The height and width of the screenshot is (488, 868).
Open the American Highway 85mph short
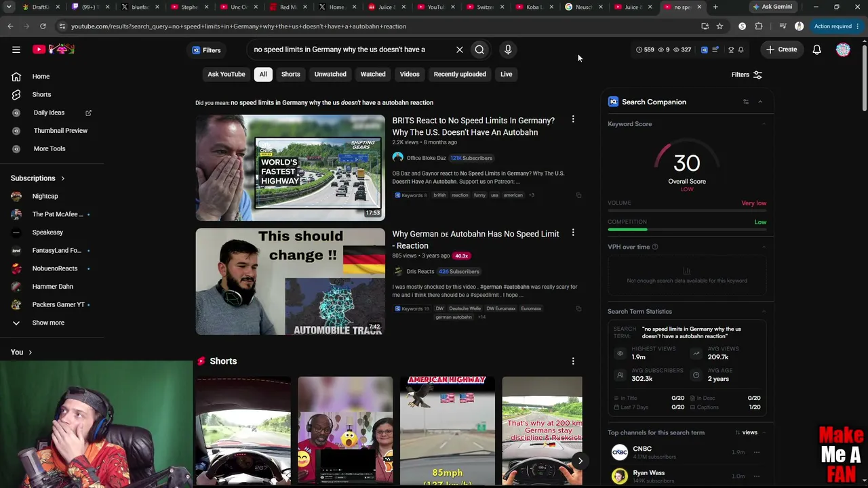pyautogui.click(x=448, y=431)
